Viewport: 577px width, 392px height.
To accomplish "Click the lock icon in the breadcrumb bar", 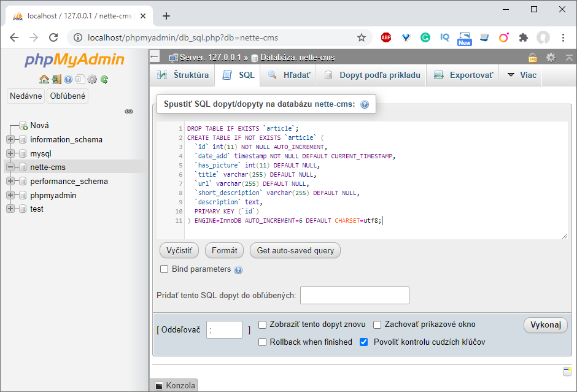I will [533, 57].
